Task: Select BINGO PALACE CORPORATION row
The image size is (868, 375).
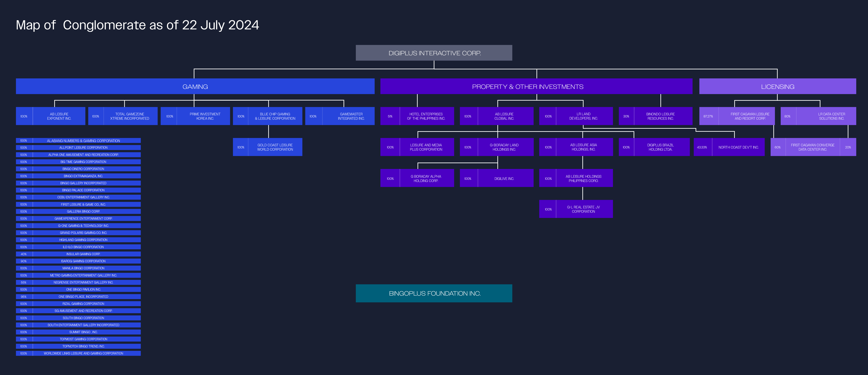Action: pyautogui.click(x=78, y=190)
